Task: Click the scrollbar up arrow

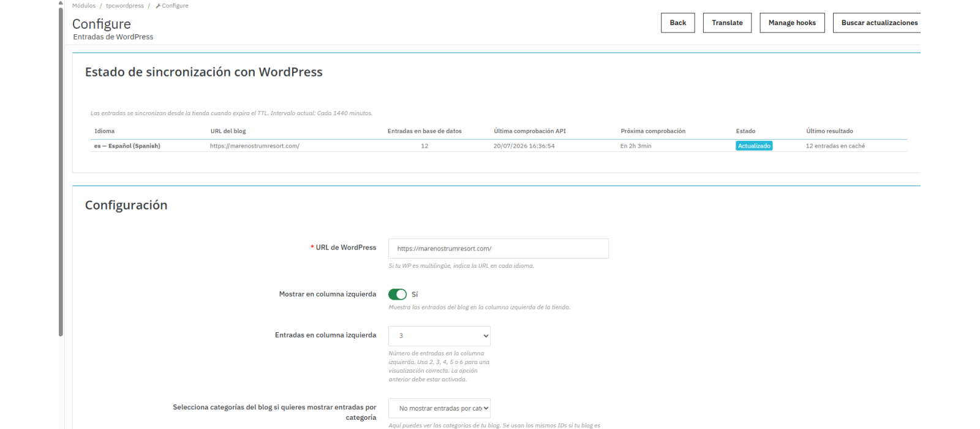Action: tap(61, 2)
